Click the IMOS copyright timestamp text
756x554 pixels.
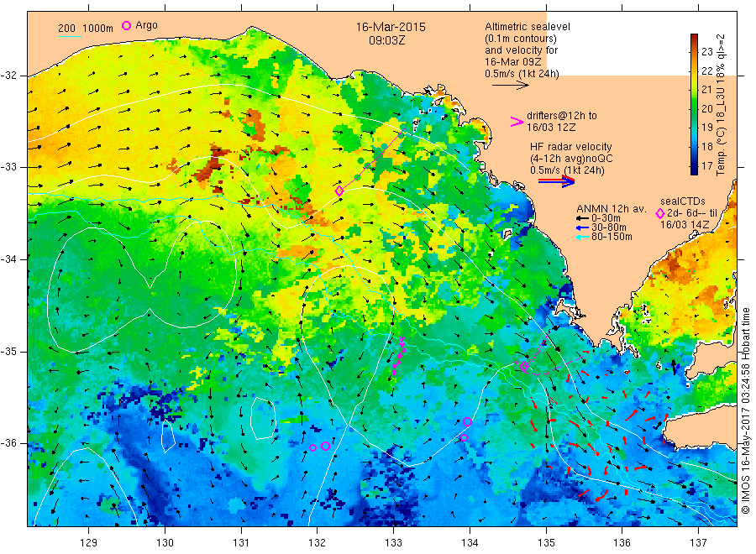pyautogui.click(x=745, y=410)
